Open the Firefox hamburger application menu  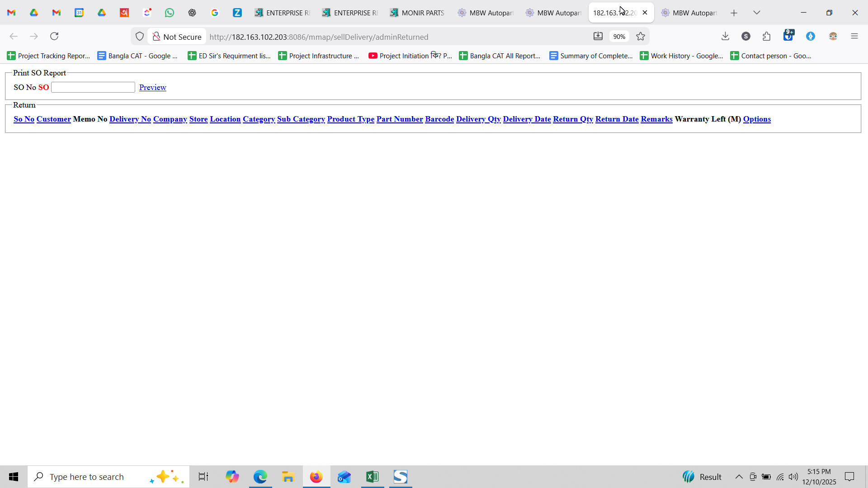tap(854, 36)
